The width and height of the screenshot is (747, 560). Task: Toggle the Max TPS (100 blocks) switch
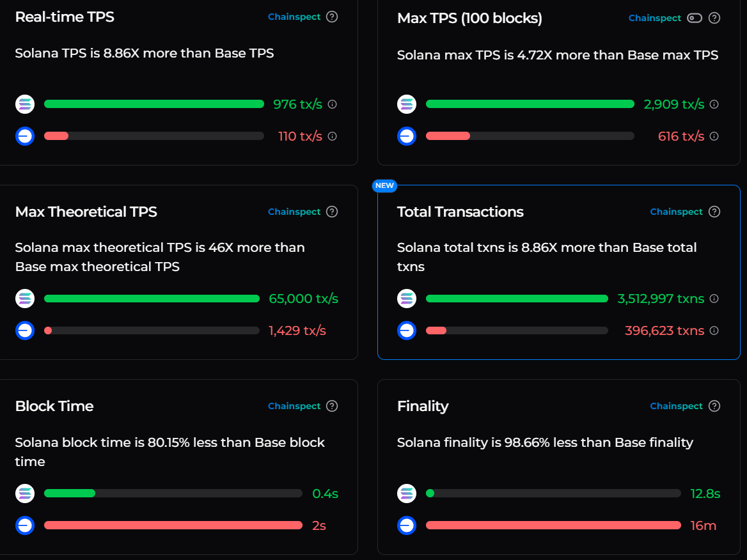694,18
